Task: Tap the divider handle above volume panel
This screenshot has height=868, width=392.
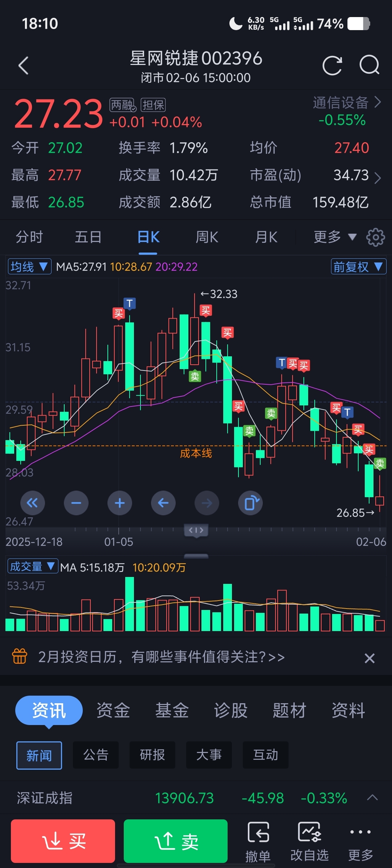Action: coord(196,556)
